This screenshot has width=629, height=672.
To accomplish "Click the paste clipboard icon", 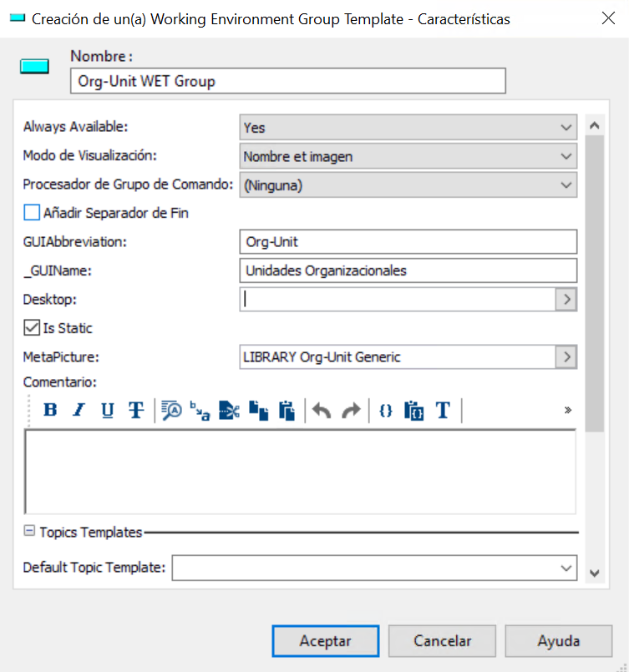I will pos(287,410).
